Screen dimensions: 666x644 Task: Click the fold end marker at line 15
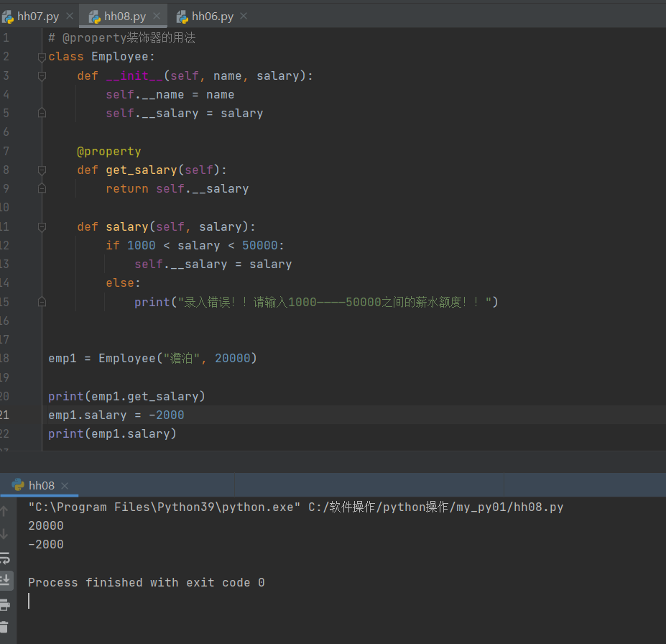click(x=42, y=302)
